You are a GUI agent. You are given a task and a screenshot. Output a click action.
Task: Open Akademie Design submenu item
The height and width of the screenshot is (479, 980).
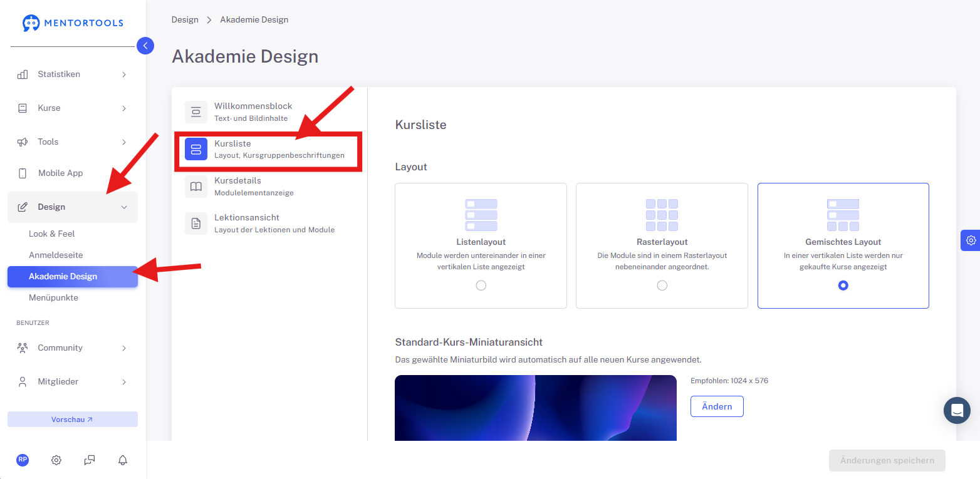coord(73,277)
